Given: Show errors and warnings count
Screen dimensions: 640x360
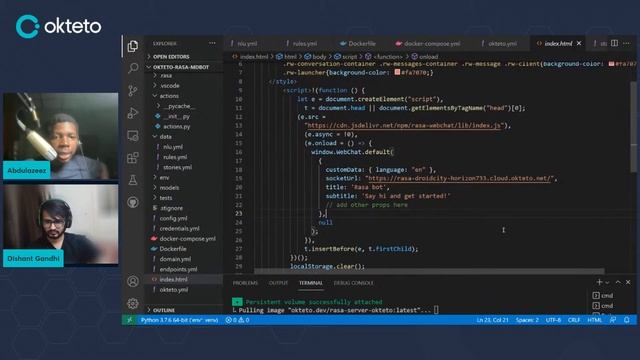Looking at the screenshot, I should 238,320.
